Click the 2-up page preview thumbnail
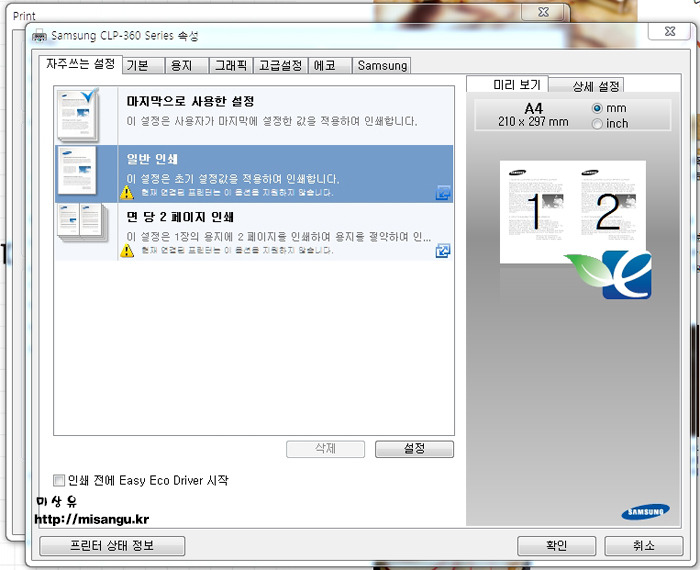 tap(573, 212)
